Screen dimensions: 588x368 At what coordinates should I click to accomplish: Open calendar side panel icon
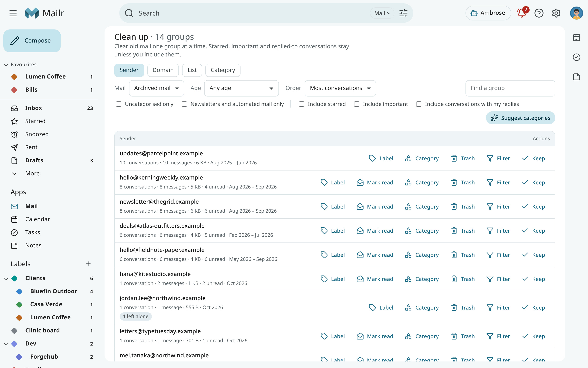(x=576, y=37)
